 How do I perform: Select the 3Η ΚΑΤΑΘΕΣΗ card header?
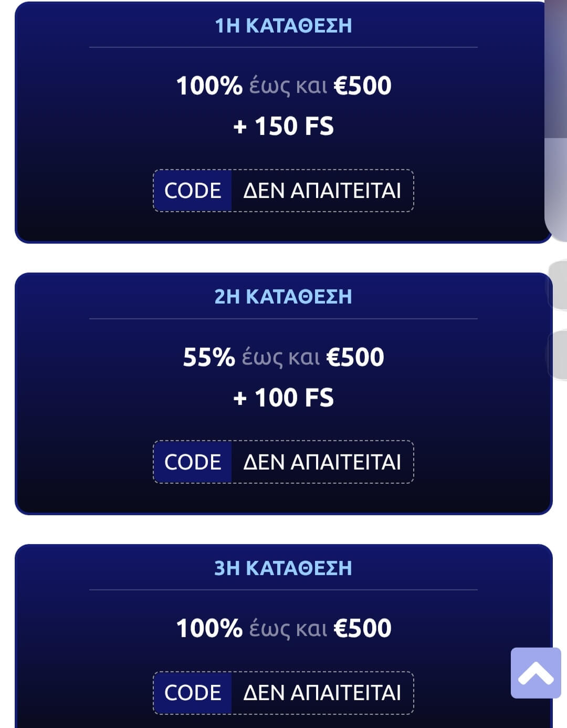[x=283, y=568]
